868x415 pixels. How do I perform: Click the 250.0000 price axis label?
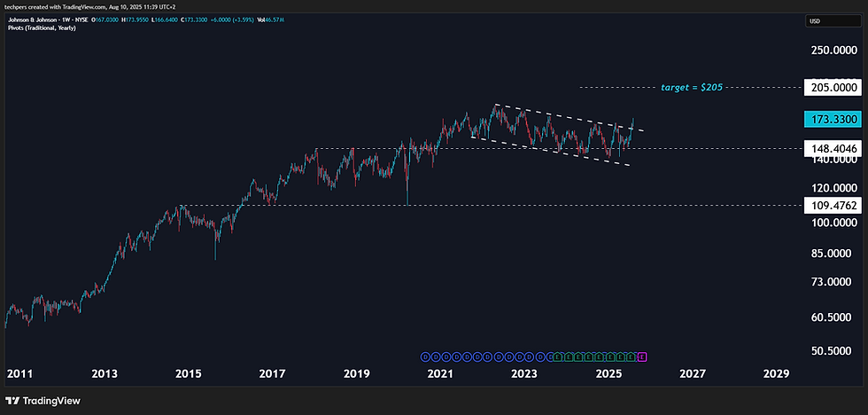(833, 51)
